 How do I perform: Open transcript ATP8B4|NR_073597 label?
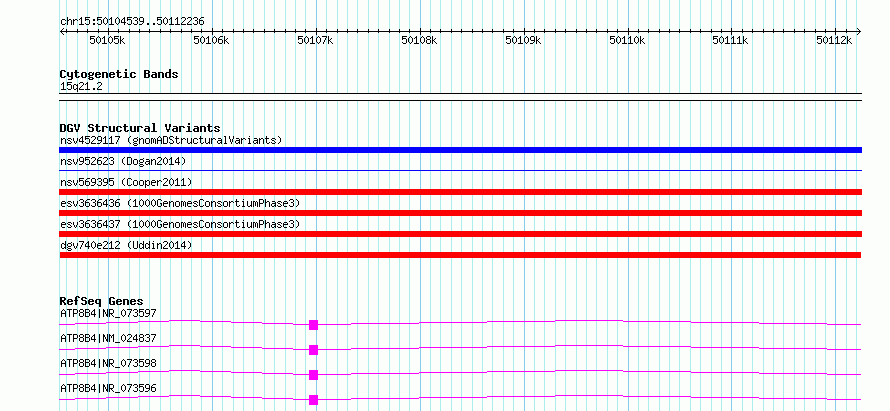[x=108, y=313]
